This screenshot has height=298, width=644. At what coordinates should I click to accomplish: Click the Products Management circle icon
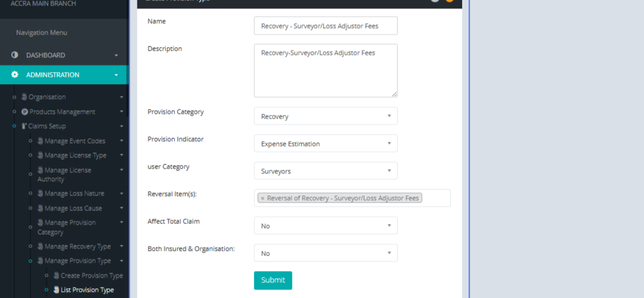click(25, 112)
